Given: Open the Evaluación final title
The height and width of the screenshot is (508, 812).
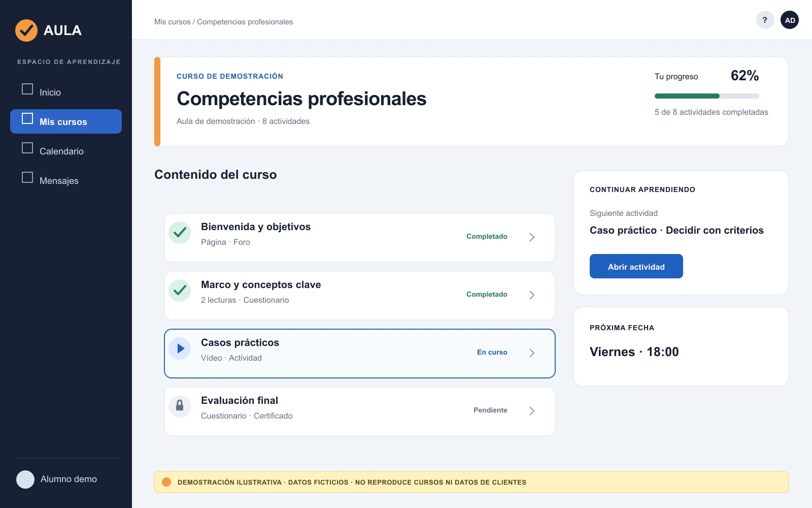Looking at the screenshot, I should (240, 400).
